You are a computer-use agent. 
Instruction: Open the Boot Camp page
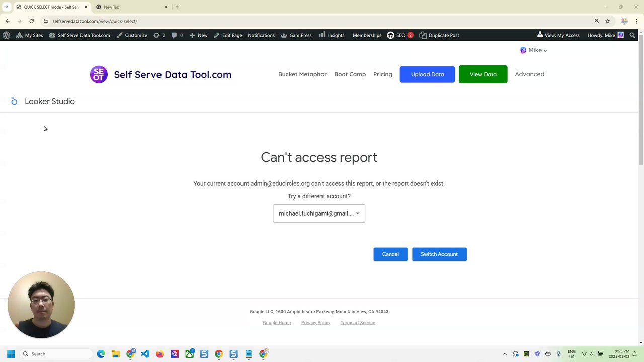[350, 74]
